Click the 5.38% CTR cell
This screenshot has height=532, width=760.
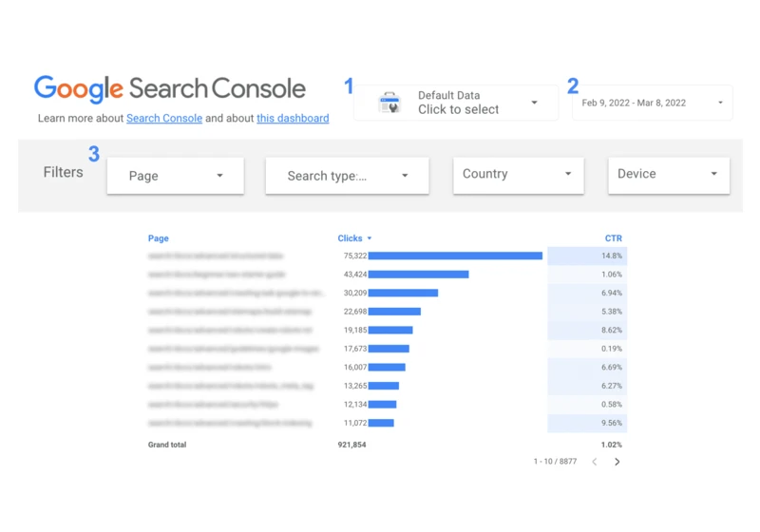coord(587,312)
